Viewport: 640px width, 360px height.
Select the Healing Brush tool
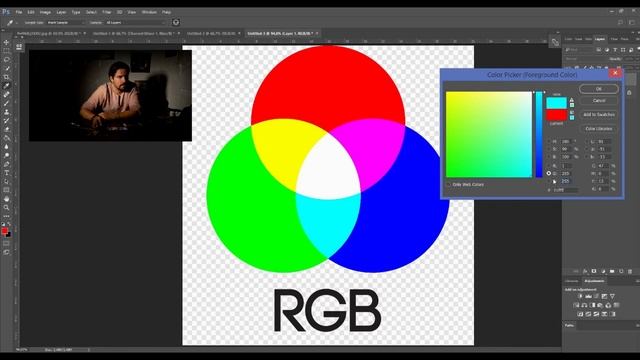click(6, 94)
